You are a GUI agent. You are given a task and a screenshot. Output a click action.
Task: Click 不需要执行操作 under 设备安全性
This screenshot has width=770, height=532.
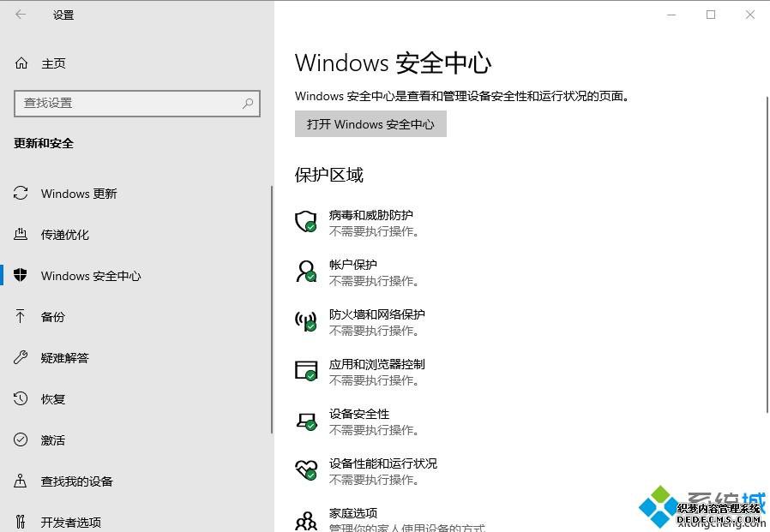[x=374, y=430]
